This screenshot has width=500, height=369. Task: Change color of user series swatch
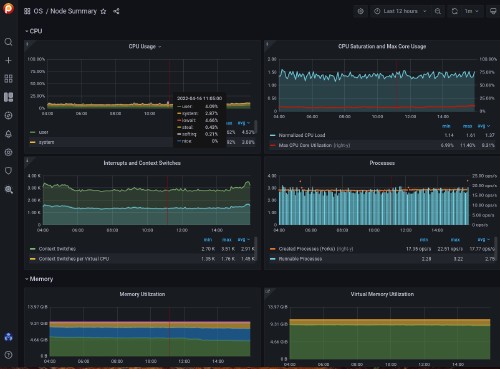pos(32,132)
